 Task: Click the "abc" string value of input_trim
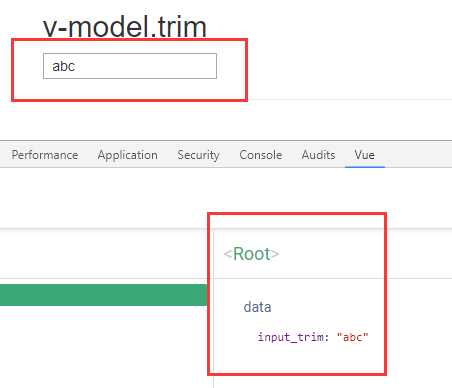[353, 337]
